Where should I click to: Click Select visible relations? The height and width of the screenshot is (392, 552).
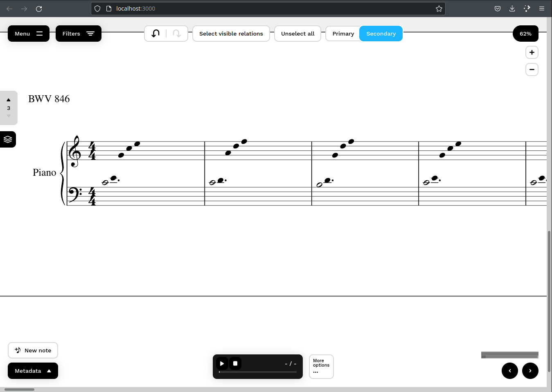(x=231, y=34)
